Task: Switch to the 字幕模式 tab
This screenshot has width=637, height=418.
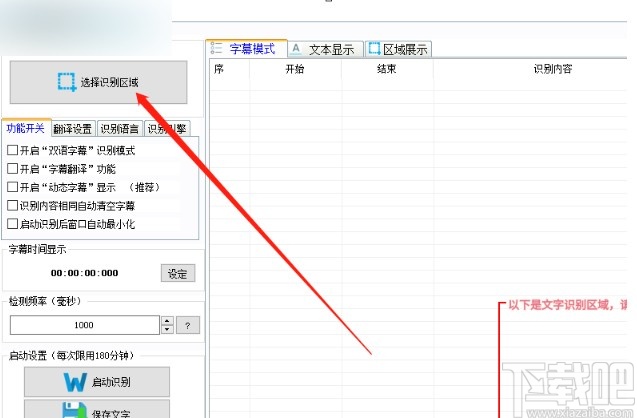Action: (x=247, y=49)
